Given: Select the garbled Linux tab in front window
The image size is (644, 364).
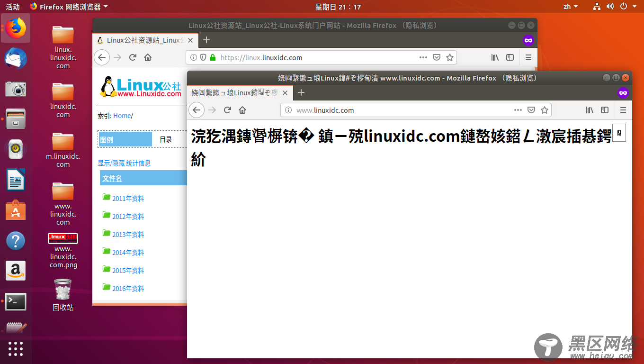Looking at the screenshot, I should (240, 93).
